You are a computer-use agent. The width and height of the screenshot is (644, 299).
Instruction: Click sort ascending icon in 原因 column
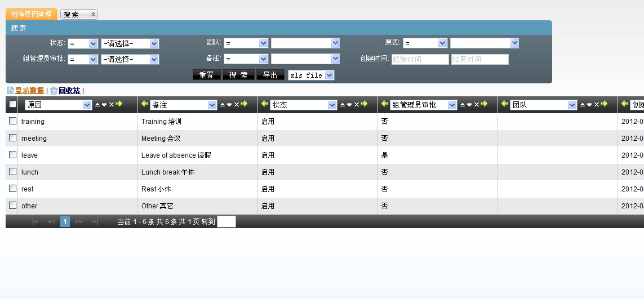(97, 105)
